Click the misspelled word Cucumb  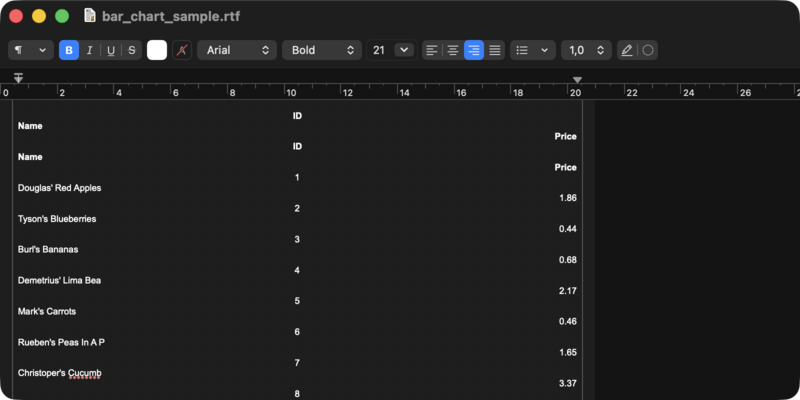pos(84,373)
